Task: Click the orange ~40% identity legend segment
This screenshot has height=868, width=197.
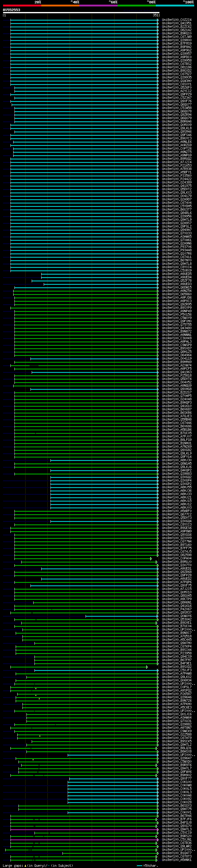Action: point(60,6)
